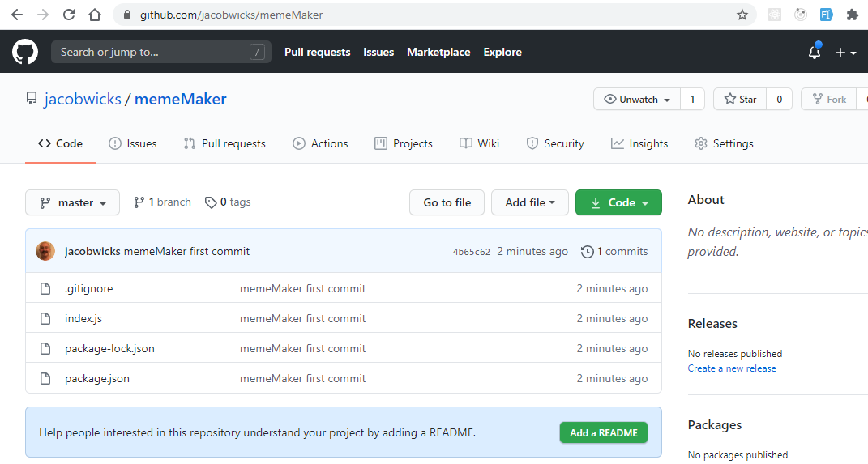868x464 pixels.
Task: Open Explore in top navigation
Action: 502,52
